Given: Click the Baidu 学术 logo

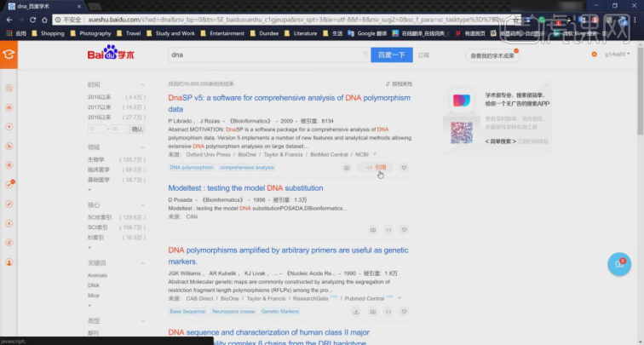Looking at the screenshot, I should tap(111, 54).
